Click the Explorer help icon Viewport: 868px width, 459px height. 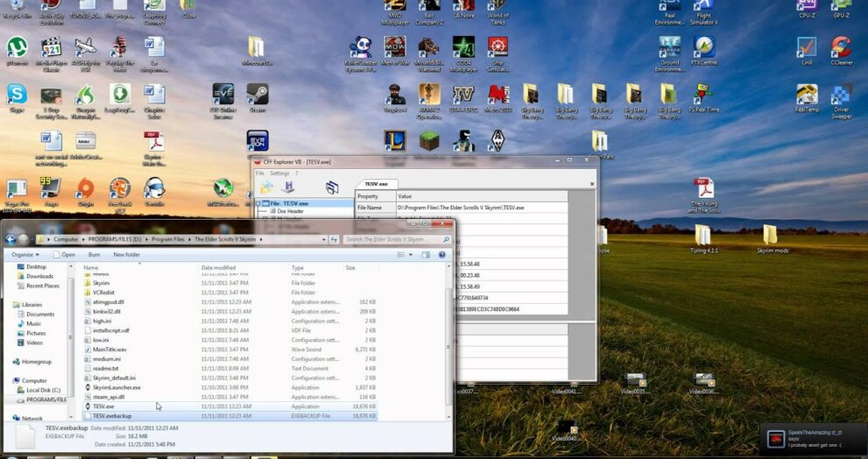[x=441, y=255]
